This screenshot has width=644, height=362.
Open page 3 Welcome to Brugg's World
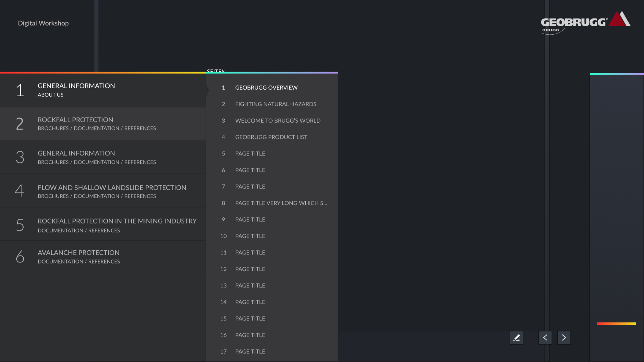(272, 120)
